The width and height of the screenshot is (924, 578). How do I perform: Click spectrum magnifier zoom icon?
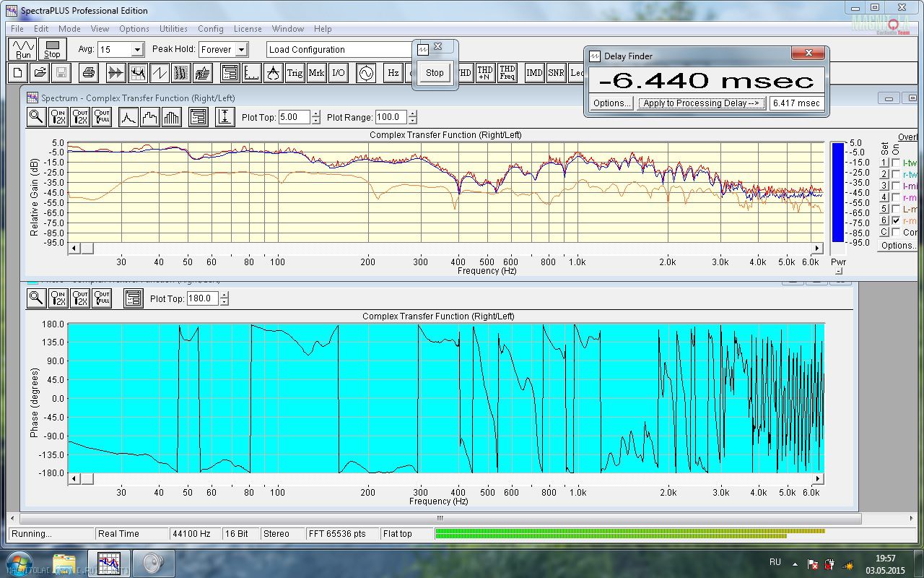pos(36,117)
